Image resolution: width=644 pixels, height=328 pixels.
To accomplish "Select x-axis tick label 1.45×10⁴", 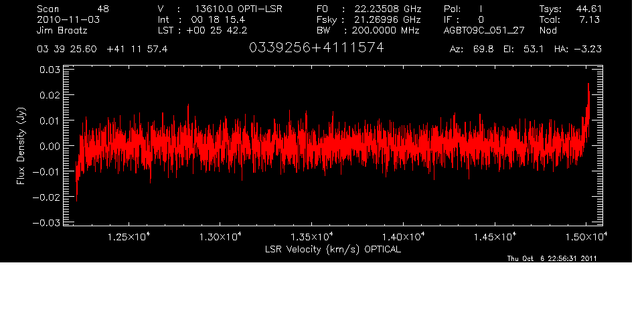I will [495, 237].
